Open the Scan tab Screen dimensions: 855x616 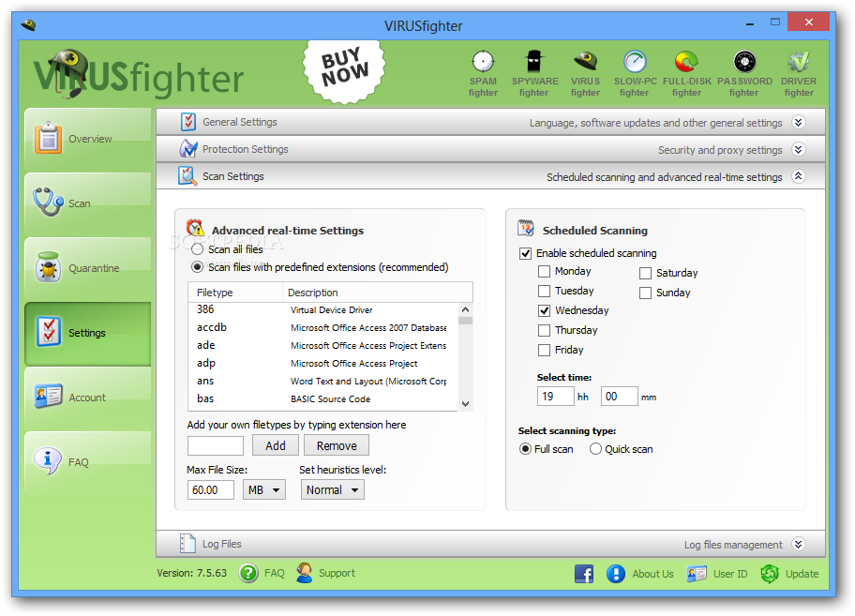(x=88, y=203)
